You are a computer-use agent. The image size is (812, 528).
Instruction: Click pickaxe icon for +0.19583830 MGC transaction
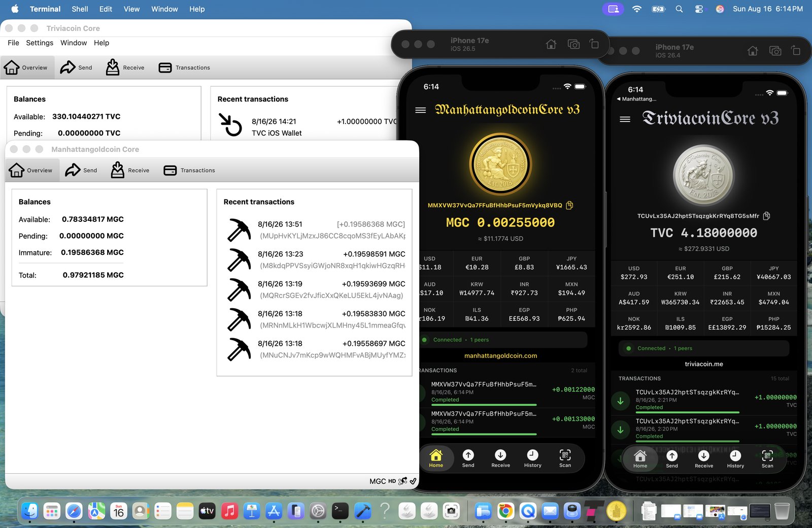[x=239, y=319]
